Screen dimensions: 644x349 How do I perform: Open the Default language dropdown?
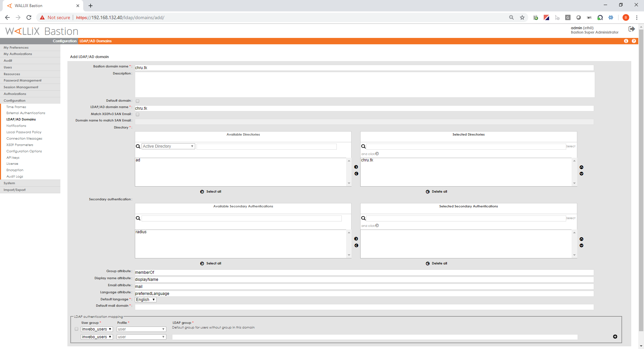pyautogui.click(x=146, y=300)
